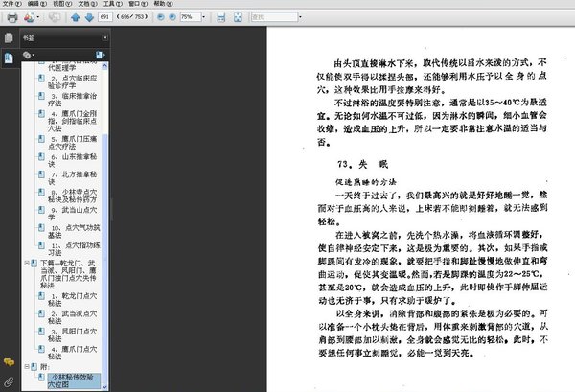Click the new bookmark icon
Viewport: 575px width, 392px height.
(100, 55)
